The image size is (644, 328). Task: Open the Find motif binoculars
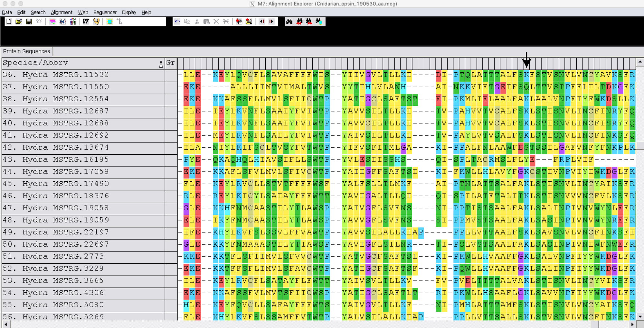tap(289, 22)
